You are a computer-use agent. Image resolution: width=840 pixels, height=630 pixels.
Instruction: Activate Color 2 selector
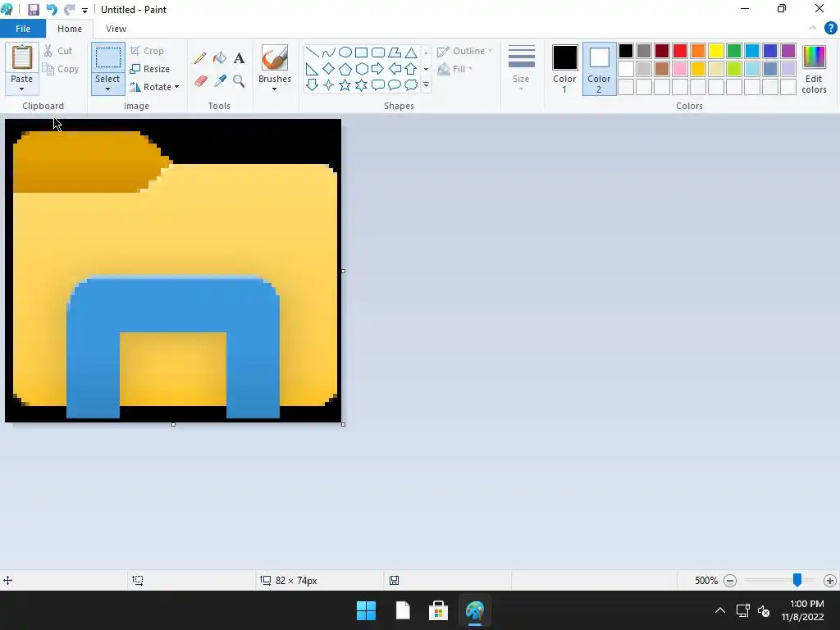coord(599,69)
